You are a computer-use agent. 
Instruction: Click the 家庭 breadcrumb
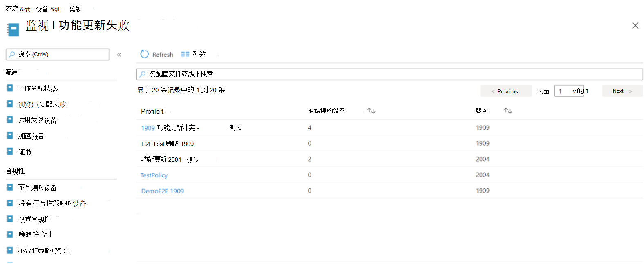coord(12,9)
